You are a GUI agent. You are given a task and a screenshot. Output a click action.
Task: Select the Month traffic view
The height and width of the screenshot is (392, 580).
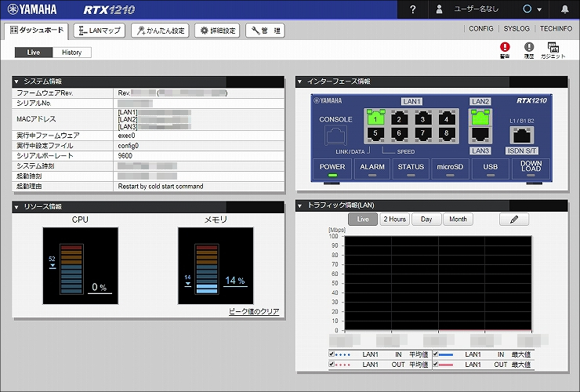point(458,220)
